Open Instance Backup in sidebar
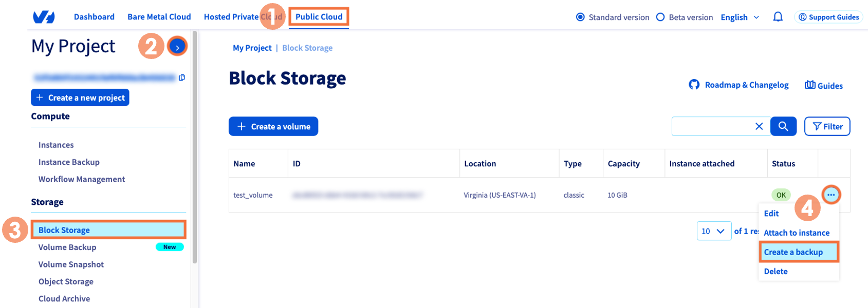The width and height of the screenshot is (868, 308). pos(69,162)
